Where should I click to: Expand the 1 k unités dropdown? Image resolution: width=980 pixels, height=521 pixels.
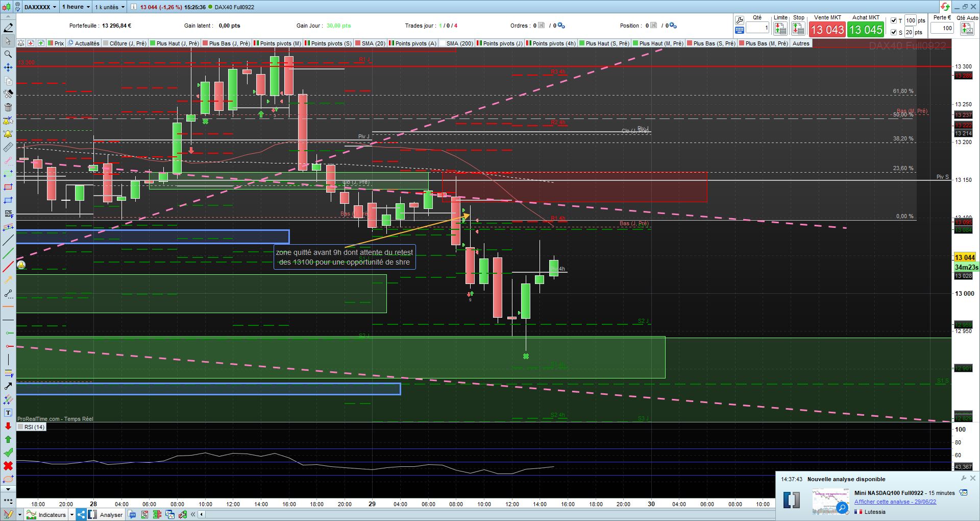(x=109, y=7)
